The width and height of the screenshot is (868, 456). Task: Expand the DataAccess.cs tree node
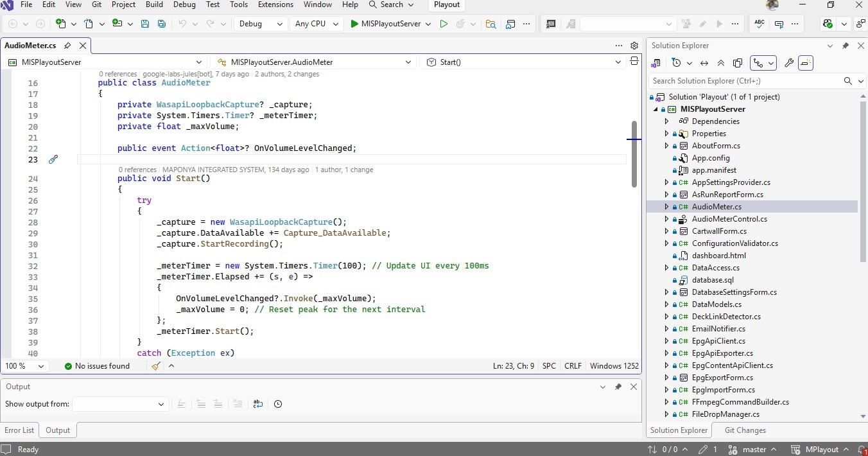(666, 268)
